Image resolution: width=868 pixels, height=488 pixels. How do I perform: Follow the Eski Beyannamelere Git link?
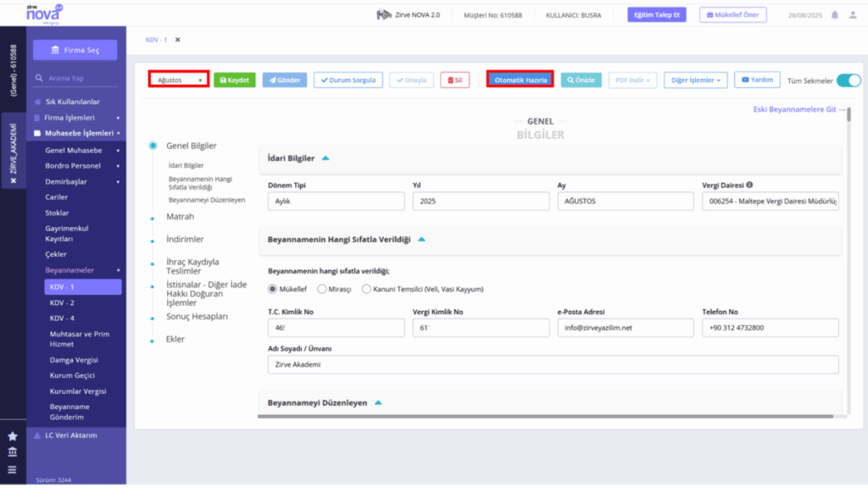point(798,109)
